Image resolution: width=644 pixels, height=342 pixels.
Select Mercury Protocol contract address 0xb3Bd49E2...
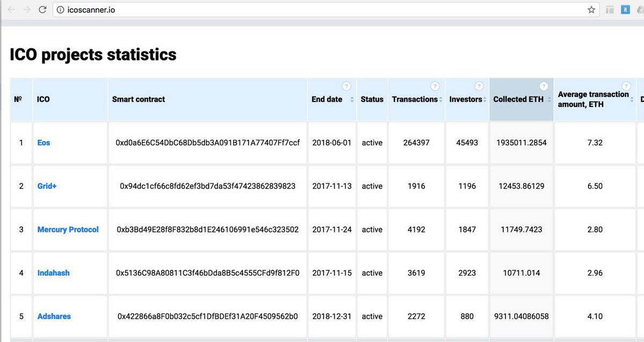pos(208,229)
